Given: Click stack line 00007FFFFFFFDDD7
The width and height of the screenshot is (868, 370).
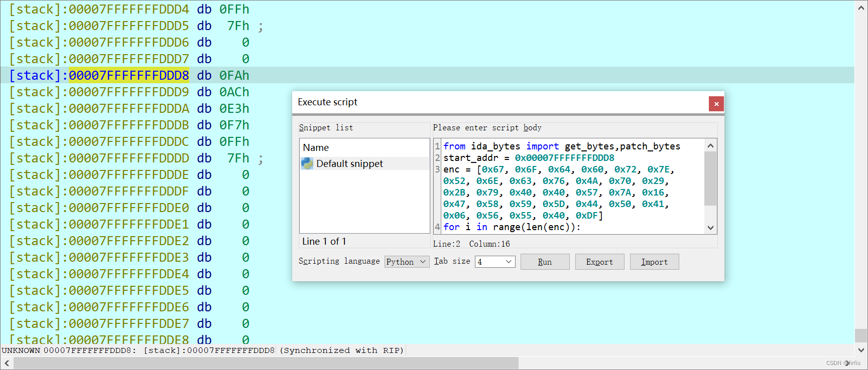Looking at the screenshot, I should pos(129,59).
